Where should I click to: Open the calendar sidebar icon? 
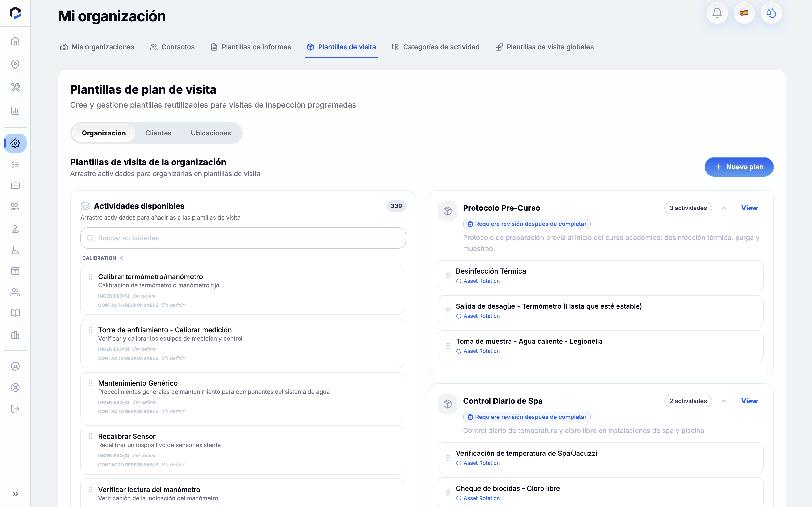(15, 271)
